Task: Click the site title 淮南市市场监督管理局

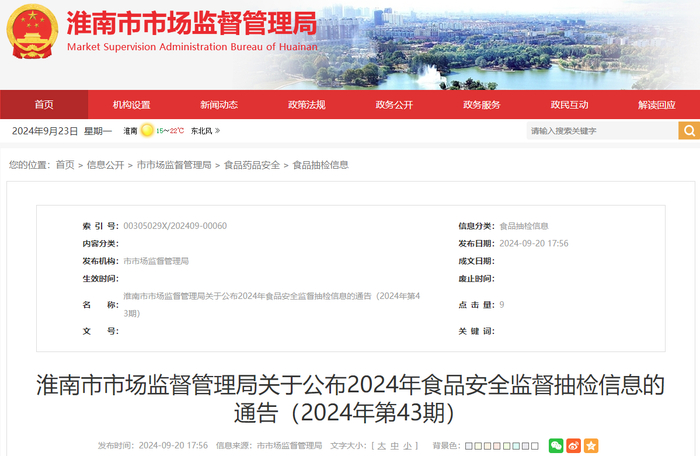Action: [x=192, y=23]
